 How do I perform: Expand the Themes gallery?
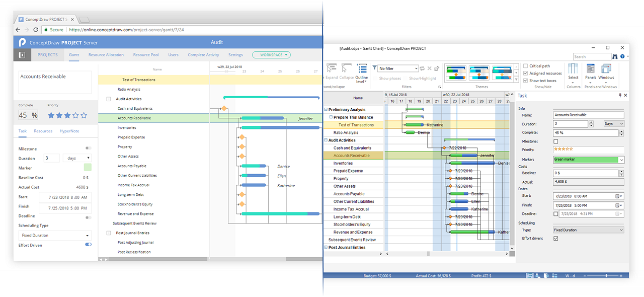click(x=516, y=79)
